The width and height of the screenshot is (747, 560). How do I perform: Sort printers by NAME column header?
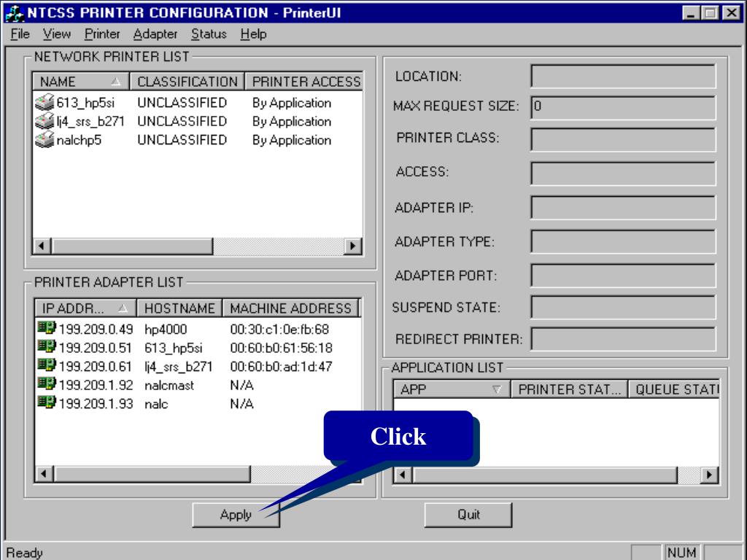[81, 82]
